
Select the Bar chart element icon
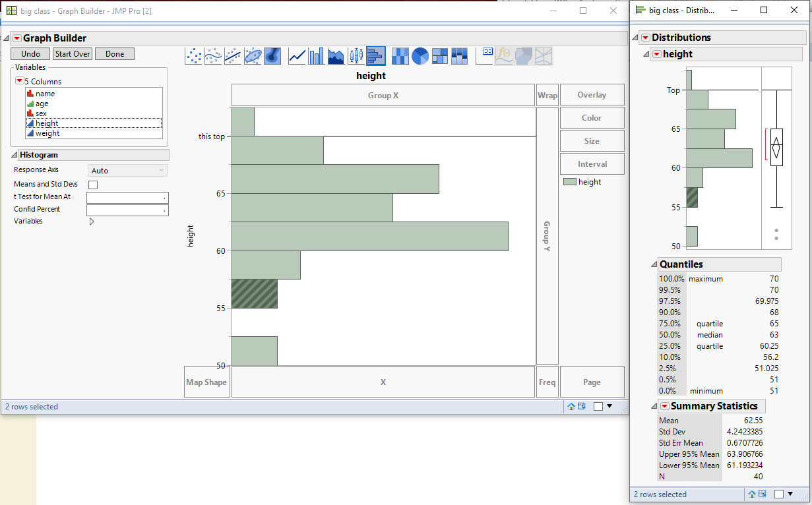click(x=317, y=56)
